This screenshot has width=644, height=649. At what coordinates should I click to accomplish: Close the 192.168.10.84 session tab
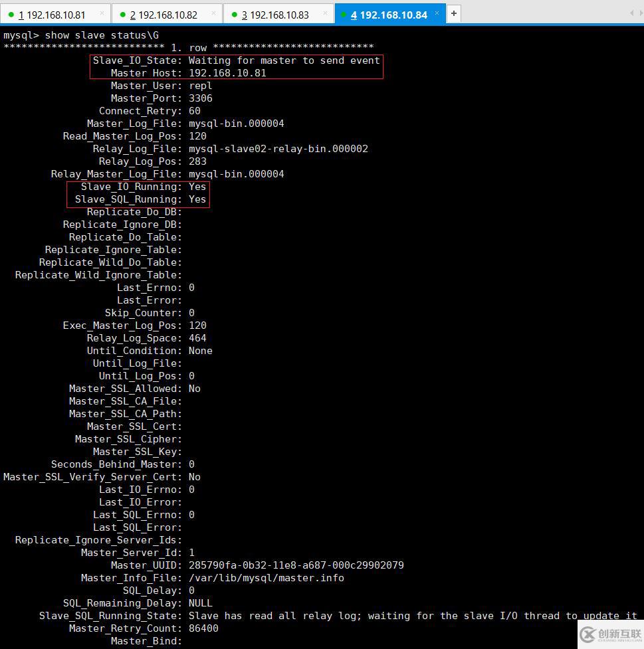coord(437,13)
